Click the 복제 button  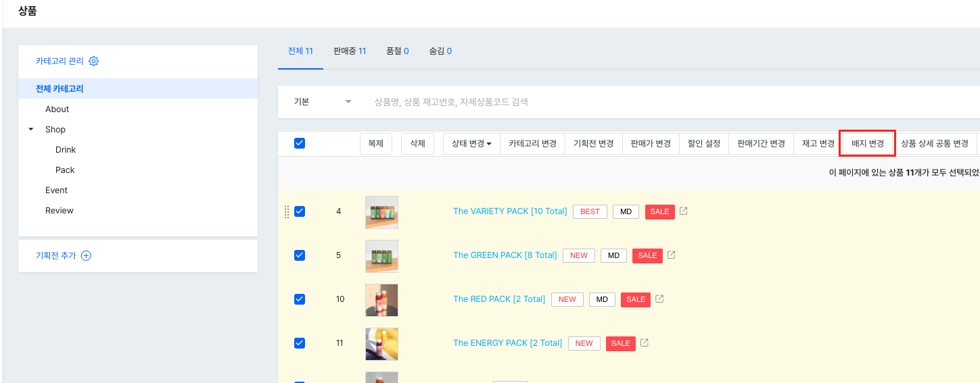(376, 144)
